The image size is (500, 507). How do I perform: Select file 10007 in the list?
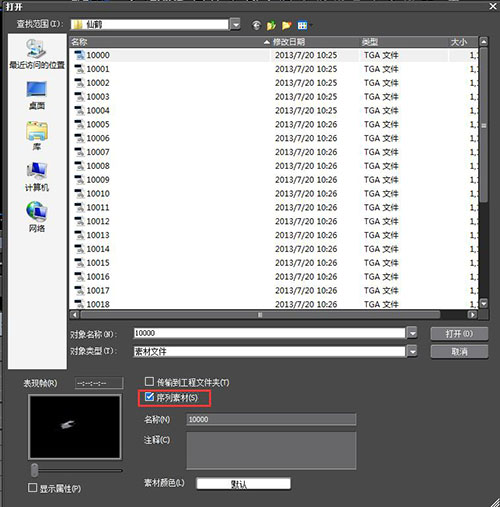click(98, 152)
